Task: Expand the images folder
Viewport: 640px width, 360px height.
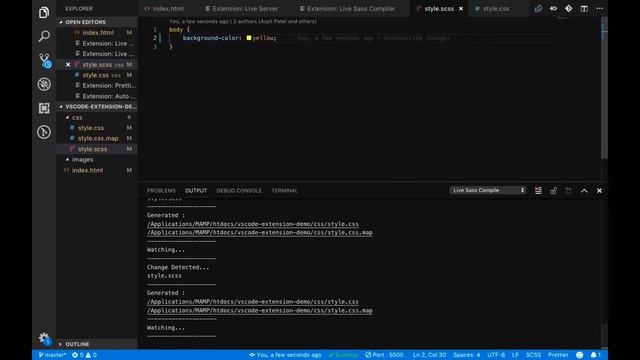Action: pos(97,160)
